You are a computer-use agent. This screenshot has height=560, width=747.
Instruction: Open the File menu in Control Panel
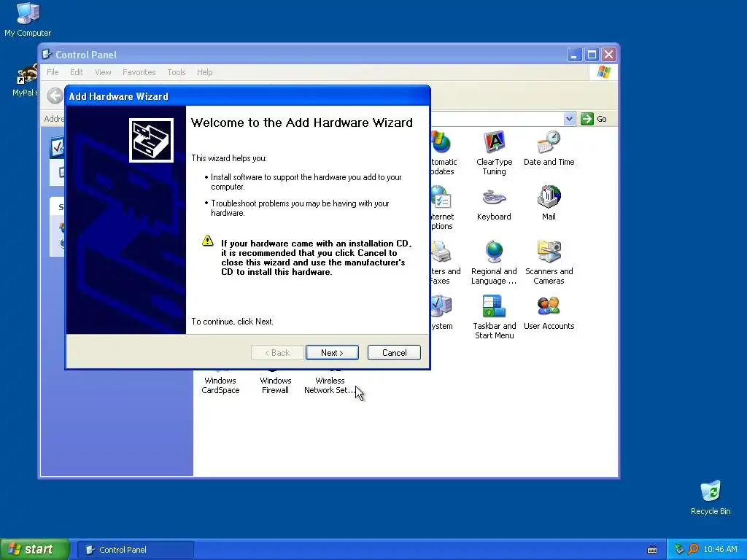tap(53, 72)
